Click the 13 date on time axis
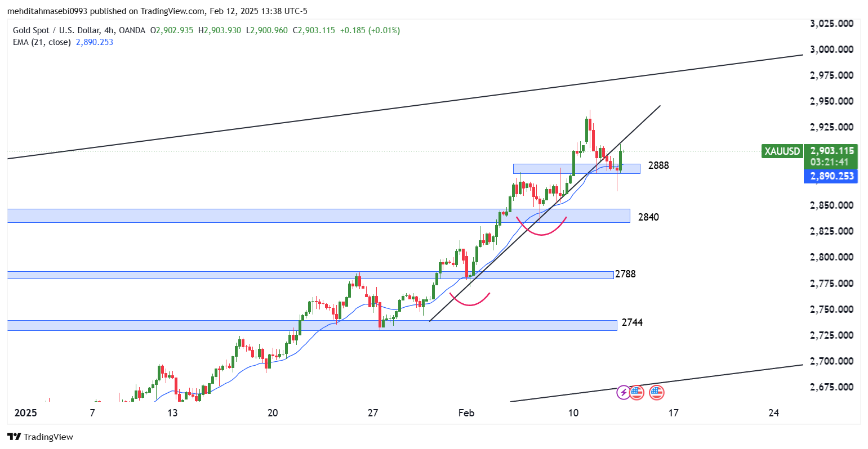 tap(172, 413)
